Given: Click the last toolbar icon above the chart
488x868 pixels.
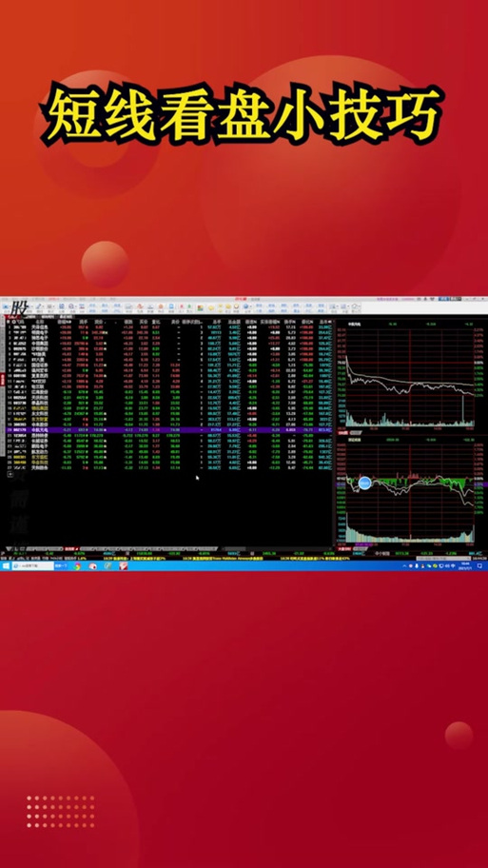Looking at the screenshot, I should point(356,307).
